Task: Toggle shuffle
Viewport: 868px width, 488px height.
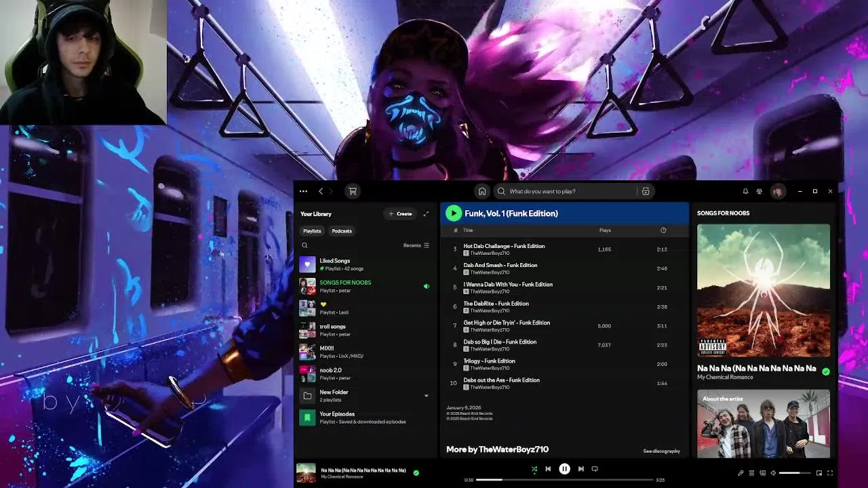Action: (534, 469)
